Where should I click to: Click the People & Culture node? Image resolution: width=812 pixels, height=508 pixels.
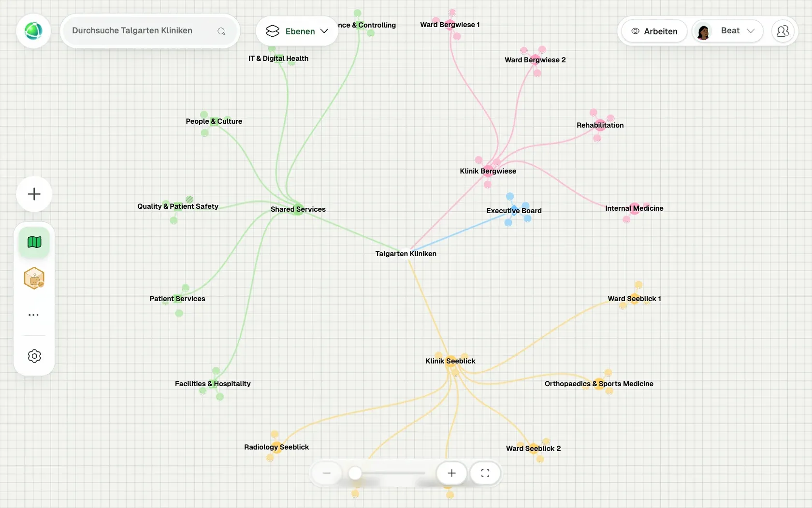click(214, 121)
